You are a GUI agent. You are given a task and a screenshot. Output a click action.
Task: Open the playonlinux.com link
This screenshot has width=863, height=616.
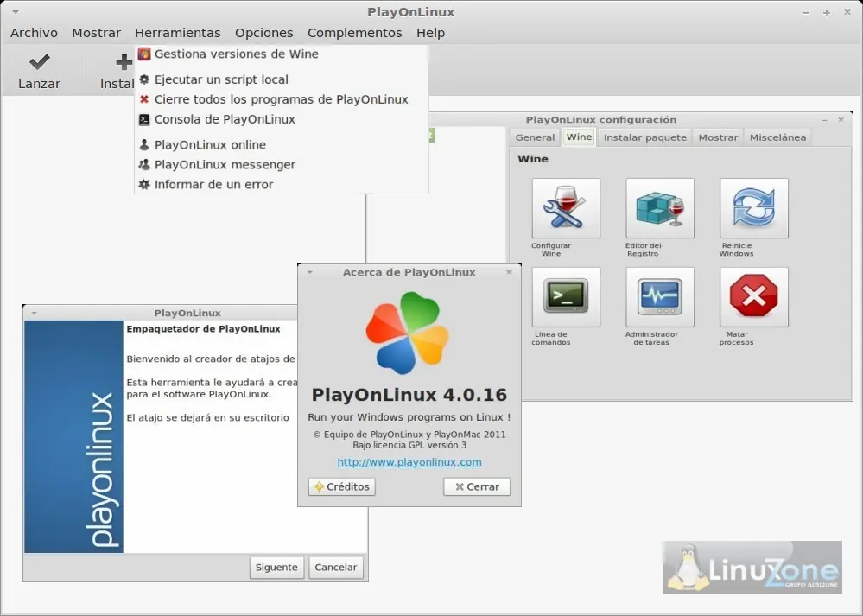click(x=409, y=462)
